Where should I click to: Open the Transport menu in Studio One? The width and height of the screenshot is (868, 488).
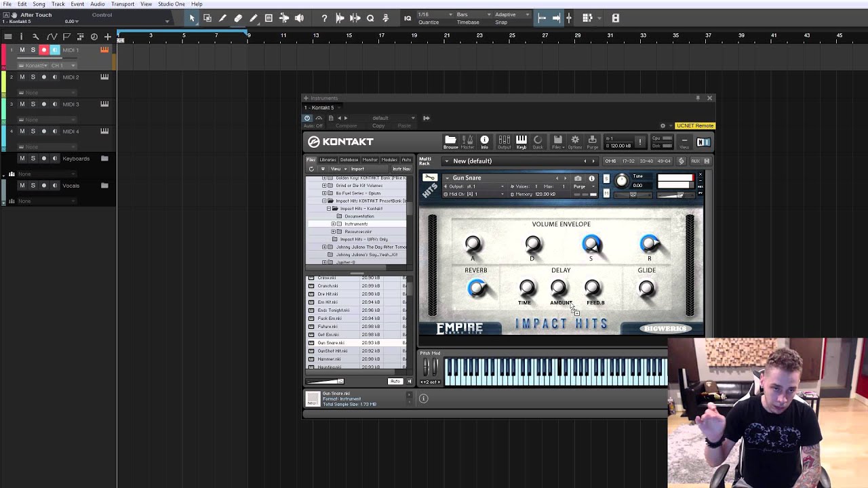[123, 3]
